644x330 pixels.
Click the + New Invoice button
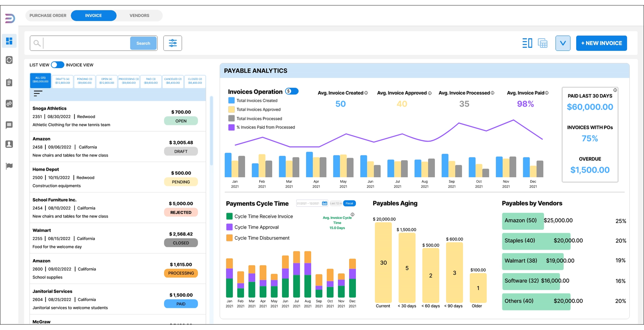click(601, 43)
